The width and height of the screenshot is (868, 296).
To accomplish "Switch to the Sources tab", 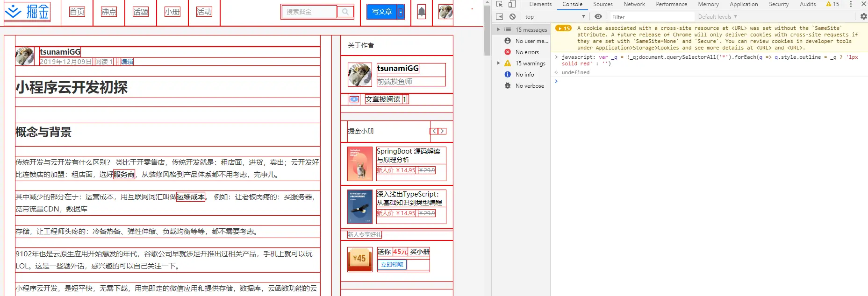I will coord(603,4).
